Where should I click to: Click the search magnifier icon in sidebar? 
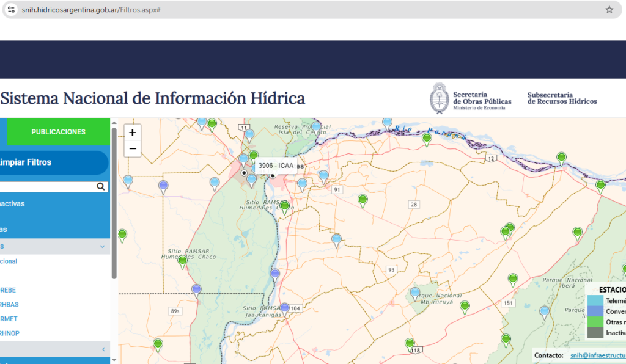[101, 186]
